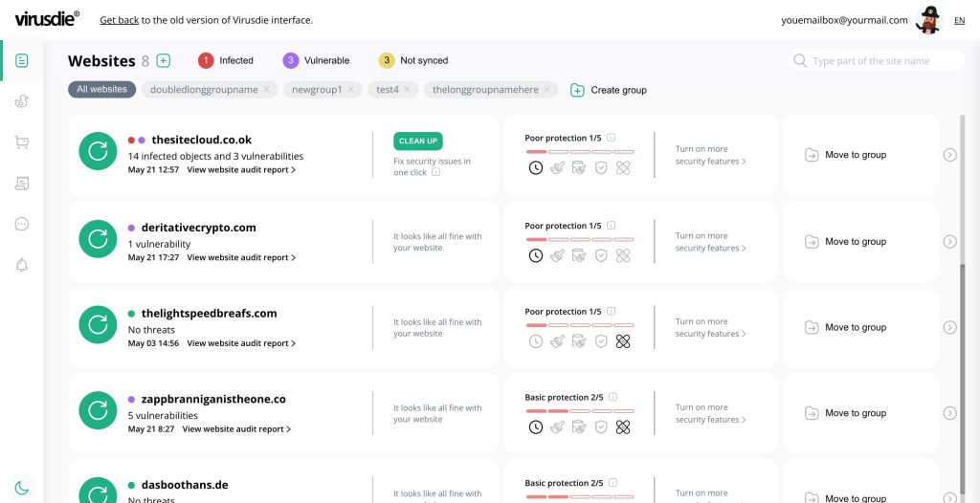Click the Get back link
This screenshot has width=980, height=503.
(120, 20)
